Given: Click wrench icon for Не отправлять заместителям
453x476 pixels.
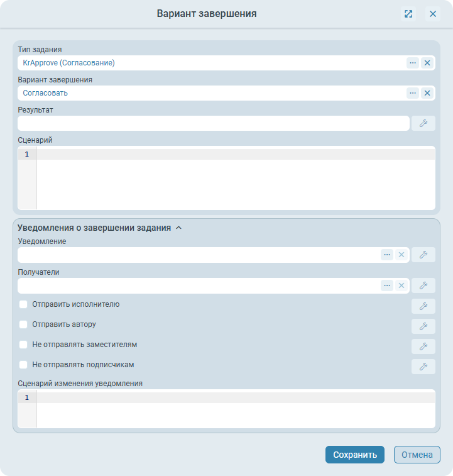Looking at the screenshot, I should coord(423,346).
